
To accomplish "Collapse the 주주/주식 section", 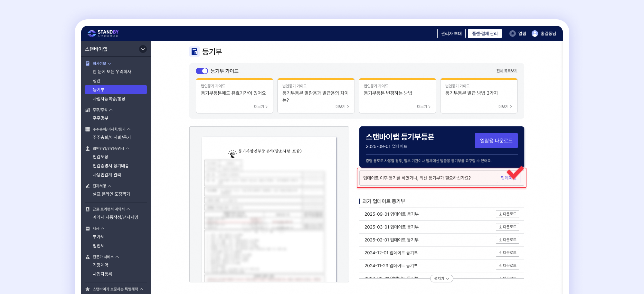I will [x=111, y=110].
